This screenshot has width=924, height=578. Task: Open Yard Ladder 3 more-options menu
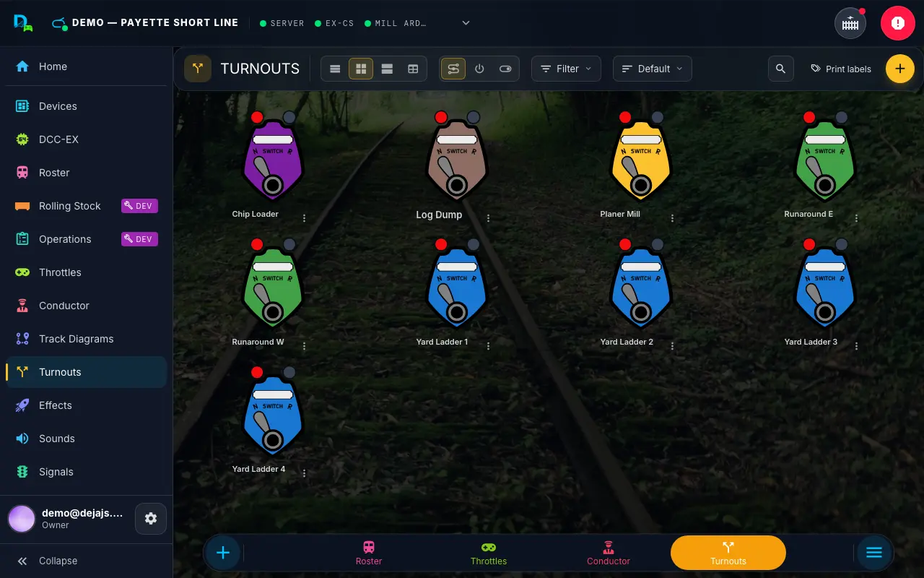(857, 346)
